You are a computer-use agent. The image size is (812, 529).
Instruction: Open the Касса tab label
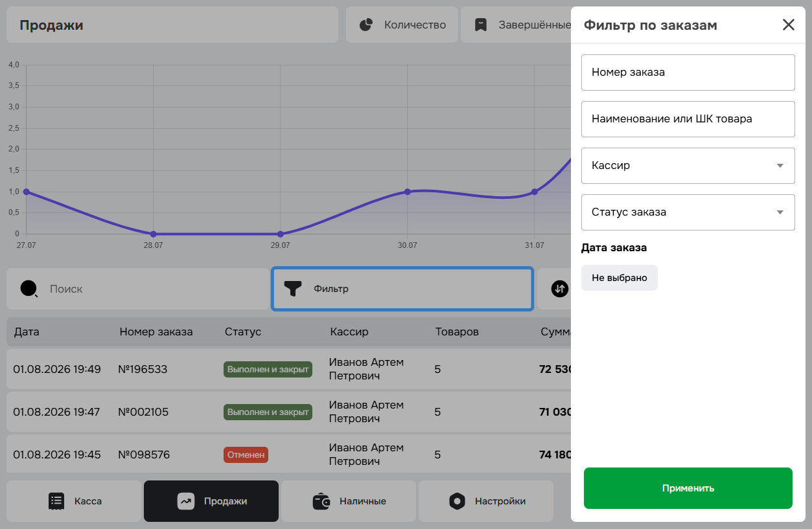88,501
